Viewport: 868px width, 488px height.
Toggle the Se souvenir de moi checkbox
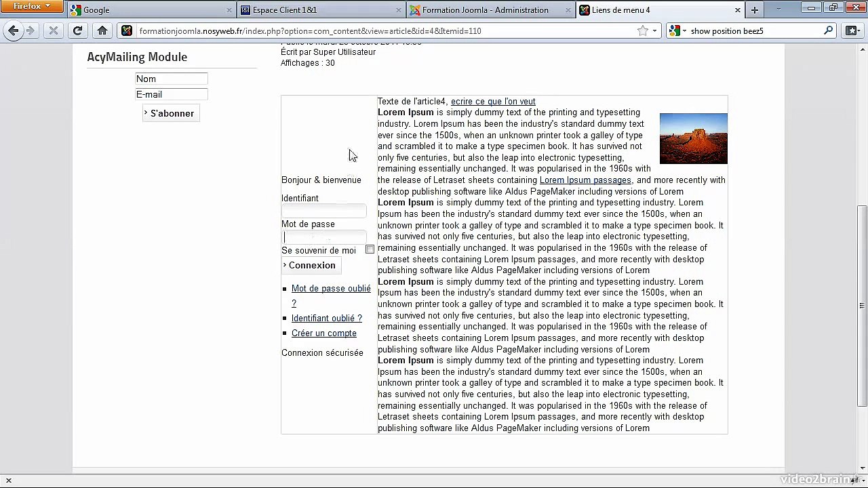370,249
